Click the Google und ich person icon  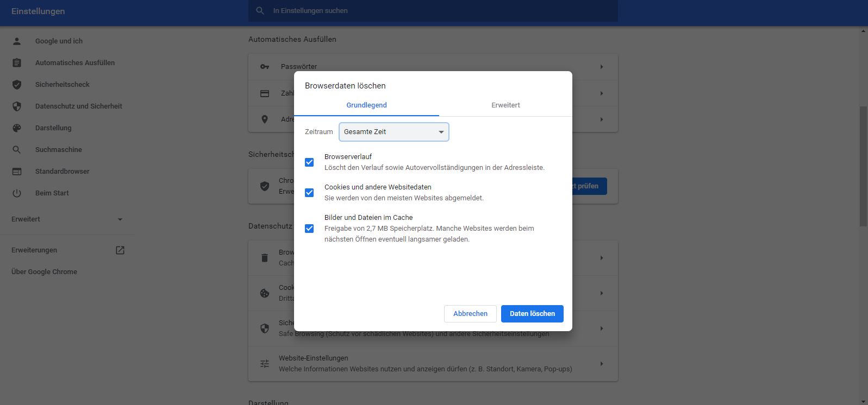click(x=17, y=41)
